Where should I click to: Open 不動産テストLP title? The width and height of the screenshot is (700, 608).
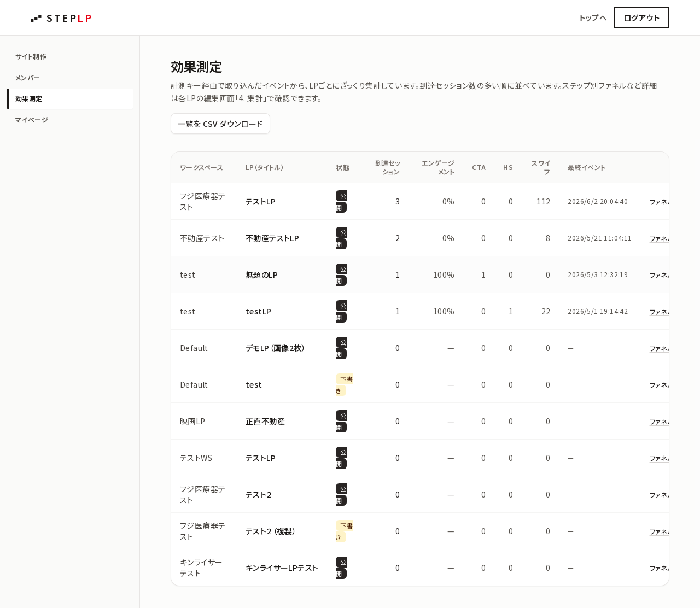click(272, 238)
